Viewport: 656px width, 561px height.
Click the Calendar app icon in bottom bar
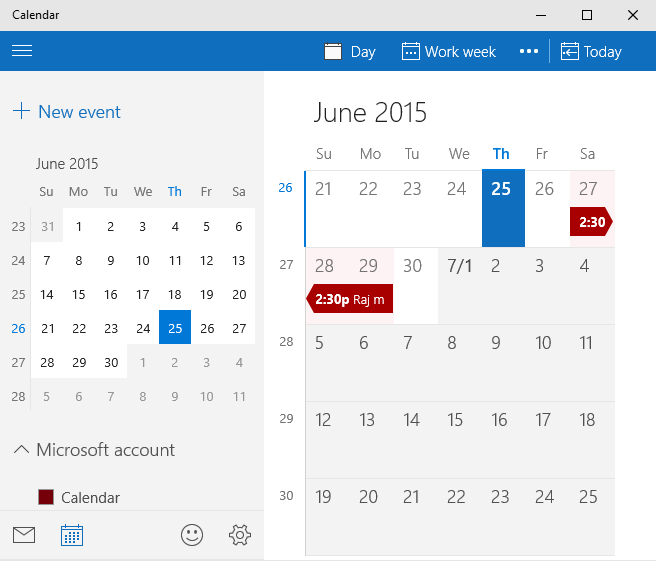72,535
